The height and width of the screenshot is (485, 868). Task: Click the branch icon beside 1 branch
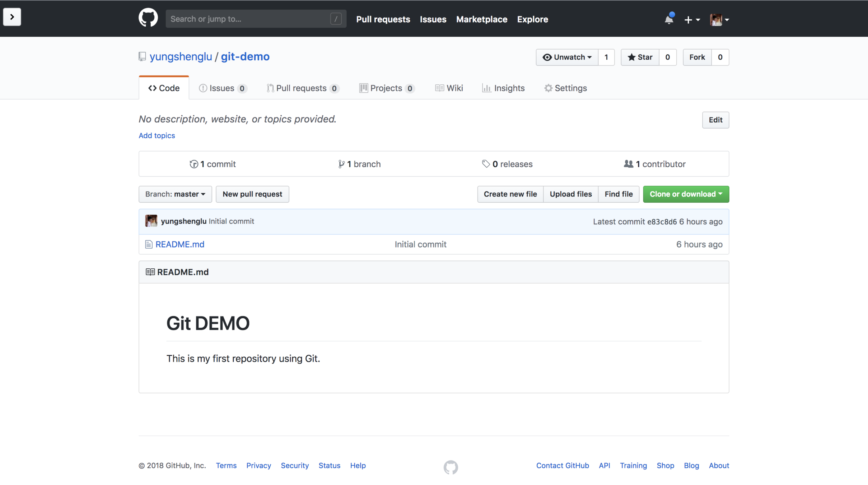[x=341, y=164]
